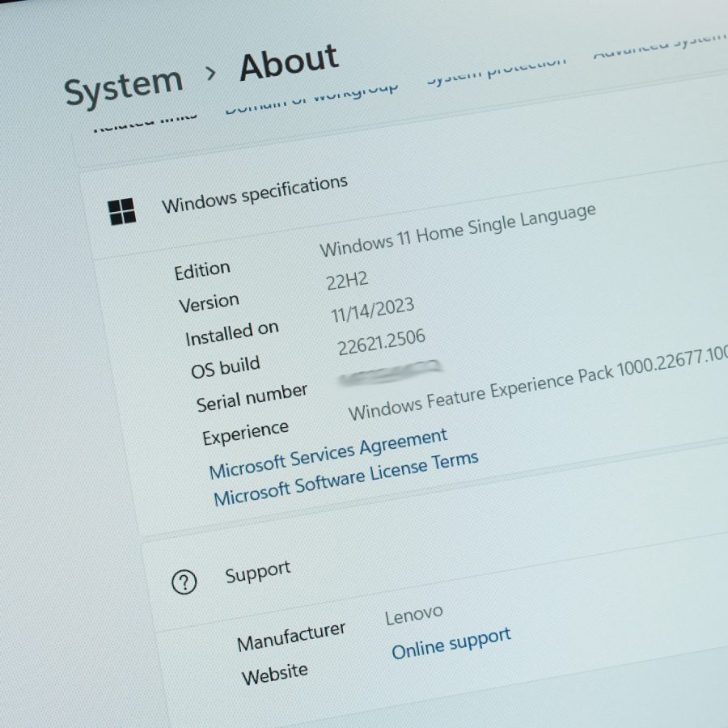Select the edition value Windows 11 Home Single Language
The image size is (728, 728).
(x=458, y=231)
